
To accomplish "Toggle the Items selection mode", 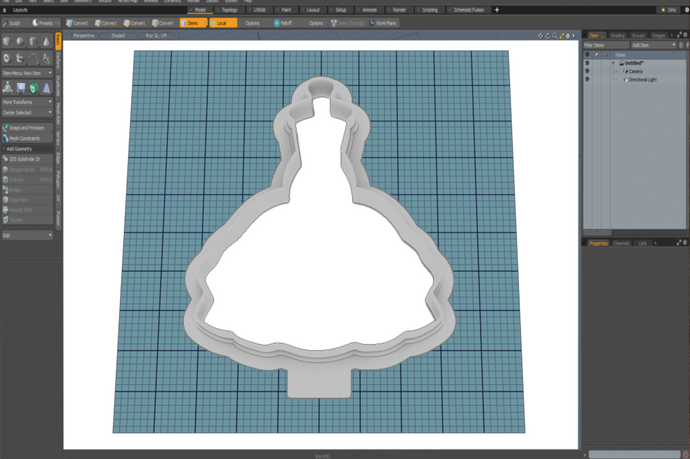I will pos(193,23).
